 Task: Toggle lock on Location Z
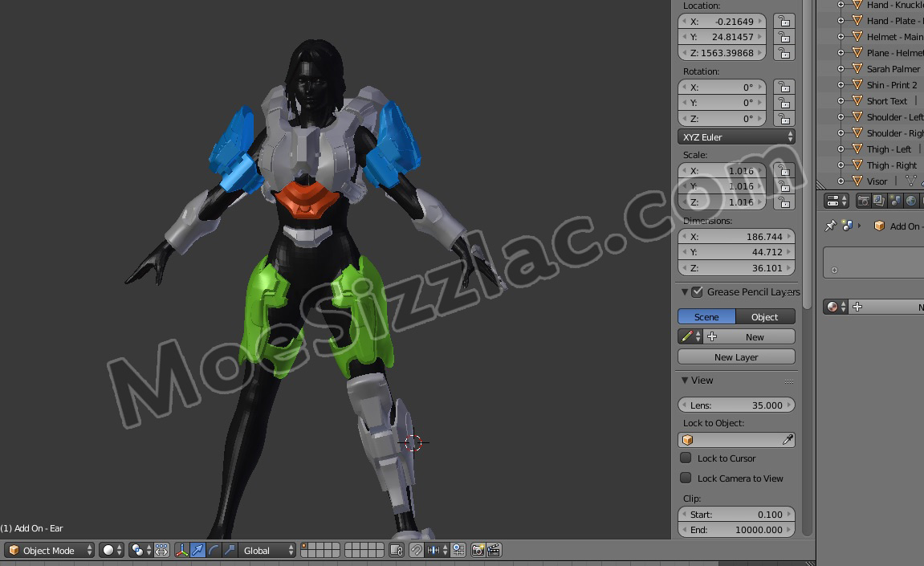(784, 52)
